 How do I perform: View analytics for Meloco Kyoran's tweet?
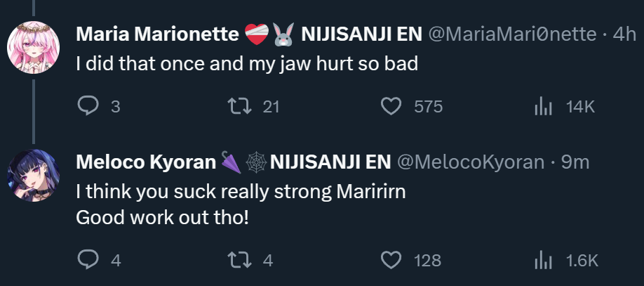coord(543,260)
